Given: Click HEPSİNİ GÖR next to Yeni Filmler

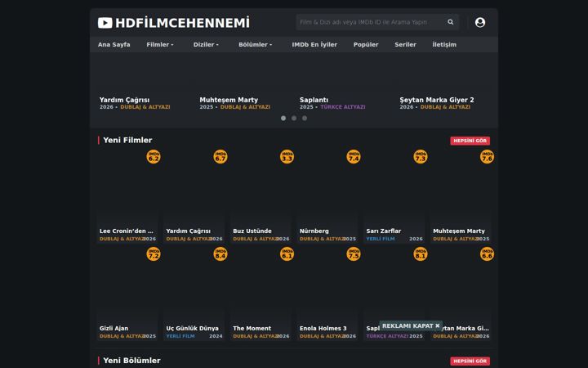Looking at the screenshot, I should [470, 141].
